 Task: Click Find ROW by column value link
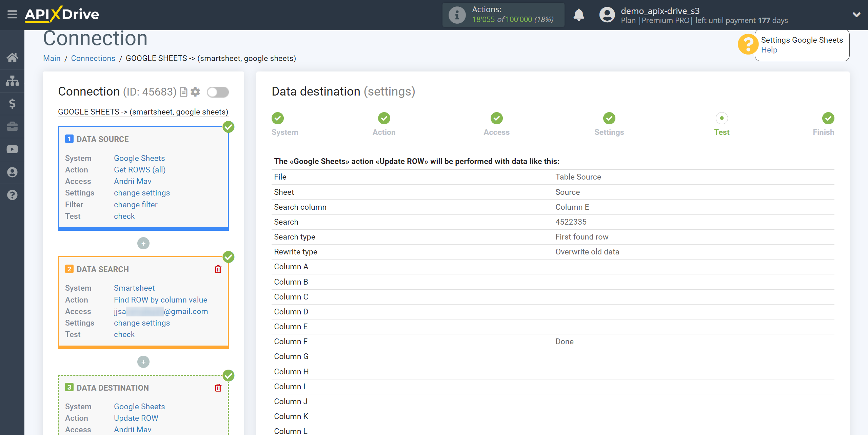160,300
